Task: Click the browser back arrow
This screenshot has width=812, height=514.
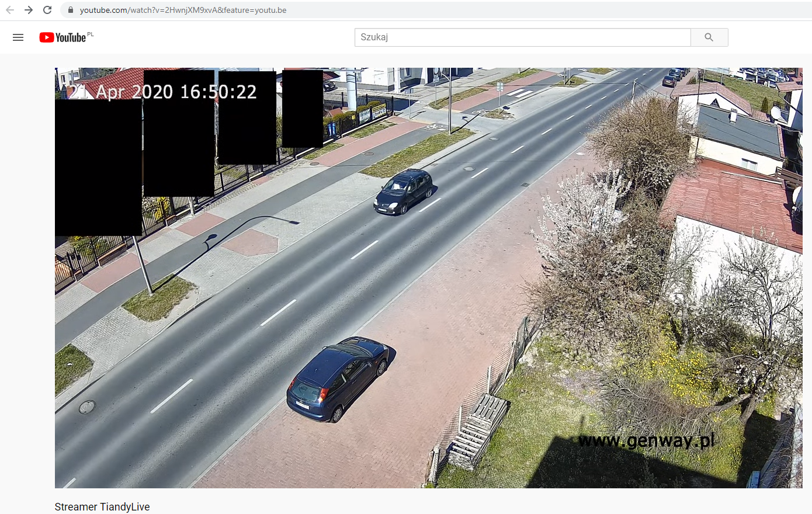Action: (x=10, y=10)
